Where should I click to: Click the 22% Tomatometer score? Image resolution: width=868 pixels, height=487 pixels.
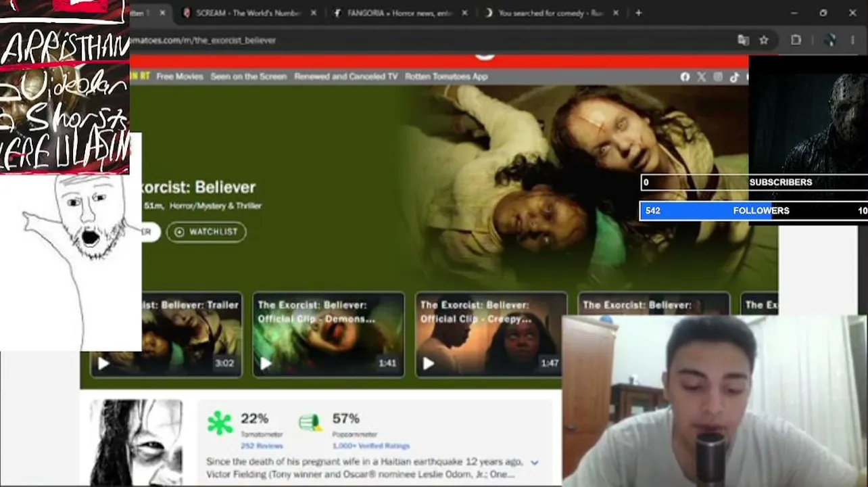pos(254,419)
